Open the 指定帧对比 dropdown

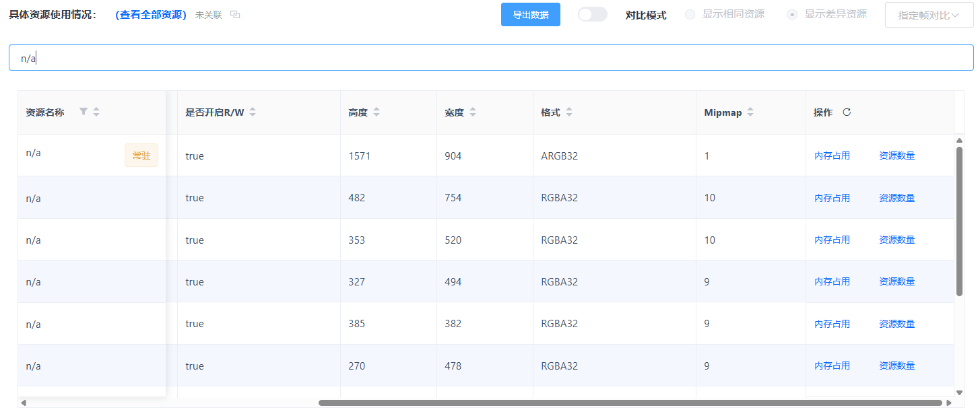(929, 15)
